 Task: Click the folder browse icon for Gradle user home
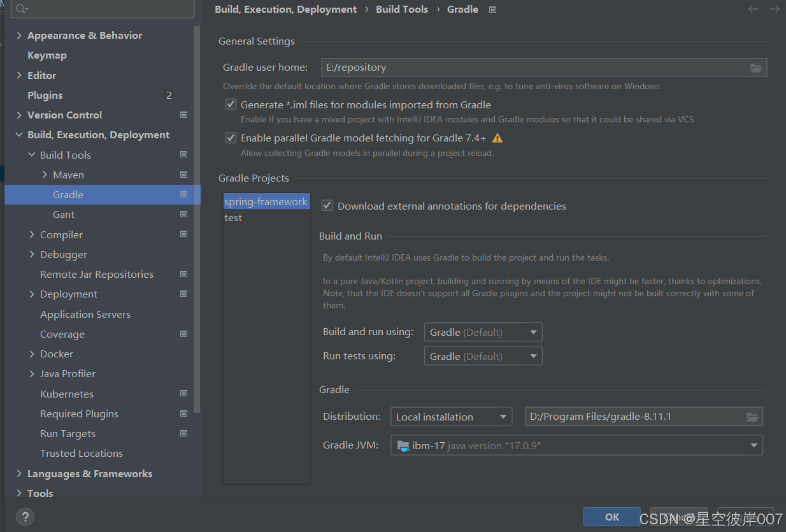click(756, 68)
